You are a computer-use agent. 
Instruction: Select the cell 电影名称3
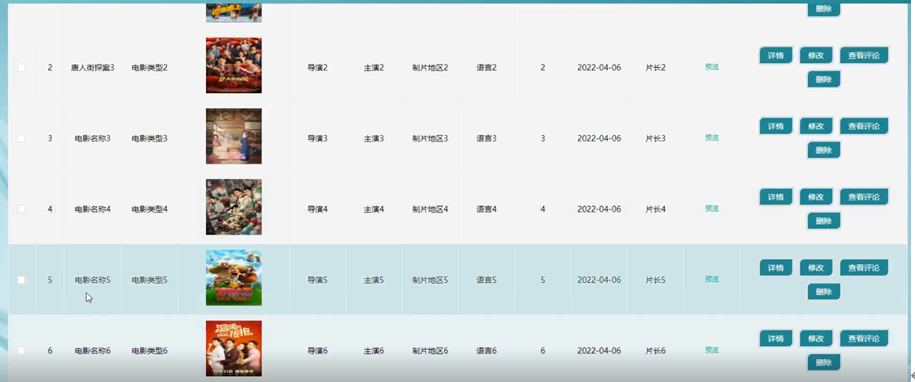click(x=93, y=138)
